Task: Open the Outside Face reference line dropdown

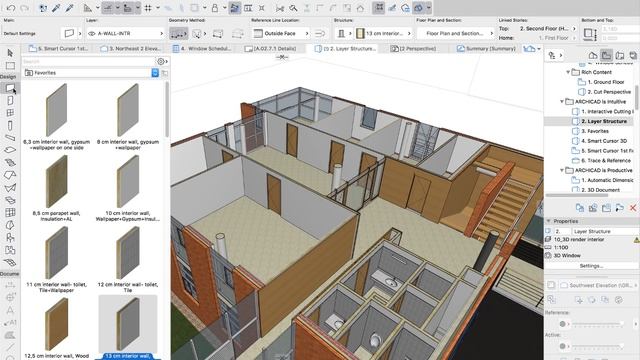Action: click(x=280, y=33)
